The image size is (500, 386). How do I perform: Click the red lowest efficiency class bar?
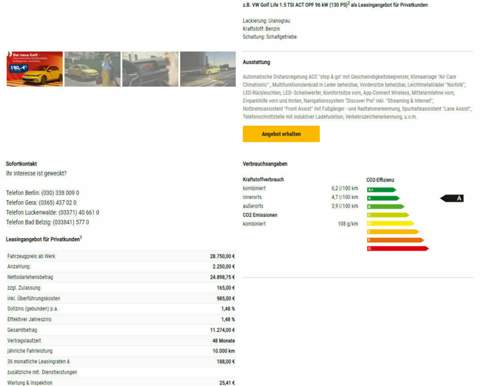(x=398, y=248)
